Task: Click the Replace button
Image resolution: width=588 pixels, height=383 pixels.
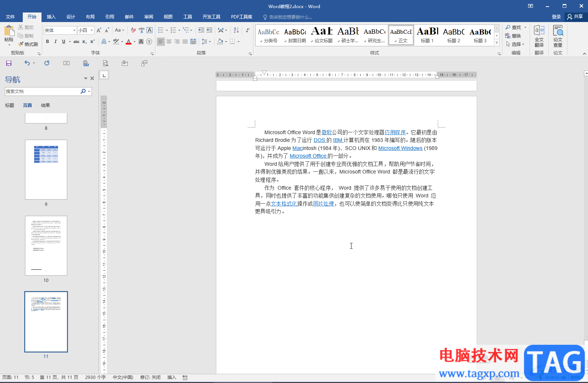Action: point(513,36)
